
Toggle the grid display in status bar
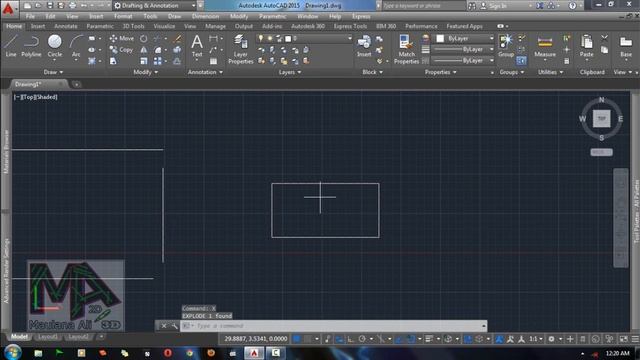[x=297, y=339]
